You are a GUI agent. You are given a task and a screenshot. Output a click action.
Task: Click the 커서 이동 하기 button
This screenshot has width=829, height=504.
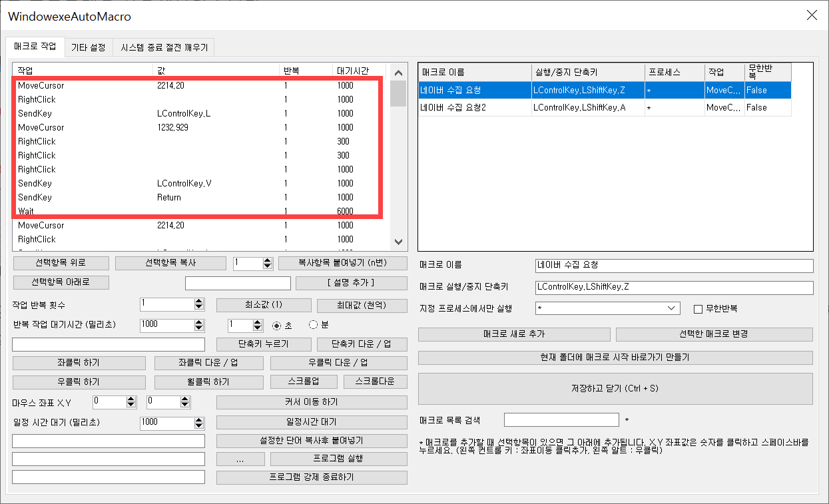pos(311,402)
